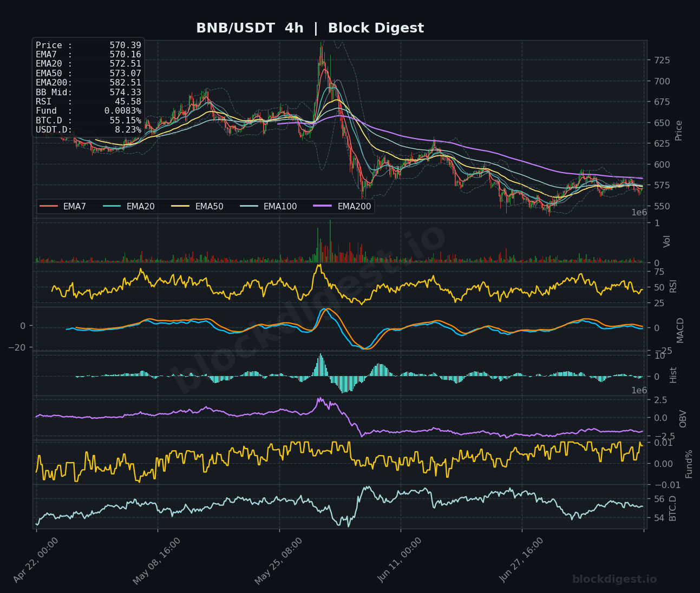
Task: Click the BTC.D panel axis label
Action: click(673, 508)
